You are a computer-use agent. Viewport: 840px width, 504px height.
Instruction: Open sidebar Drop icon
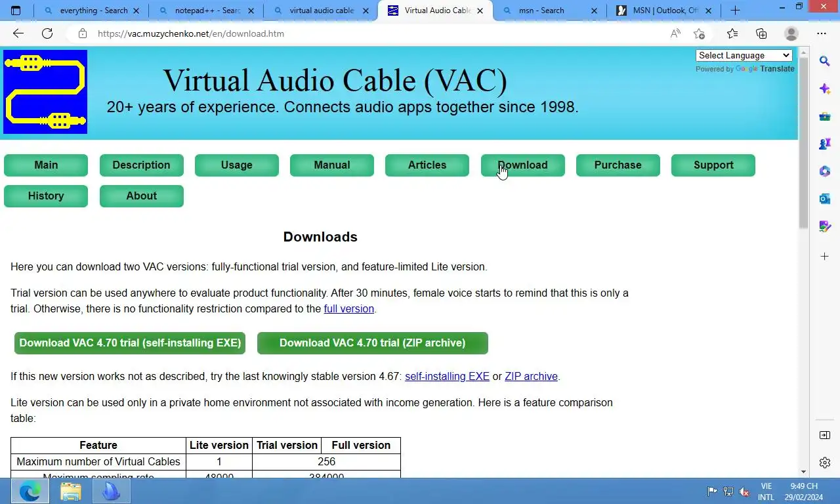point(825,226)
